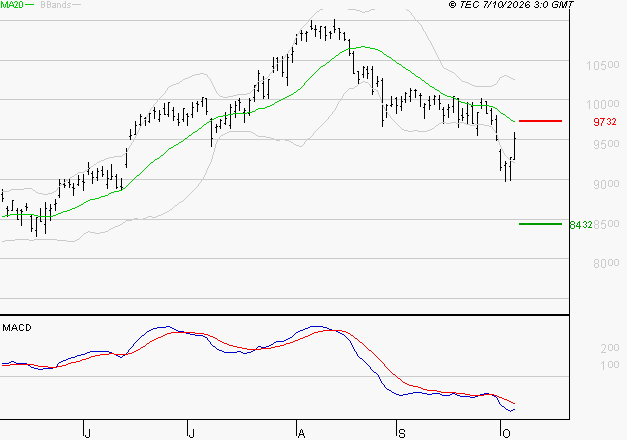Viewport: 627px width, 440px height.
Task: Click the MA20 legend label
Action: [x=12, y=4]
